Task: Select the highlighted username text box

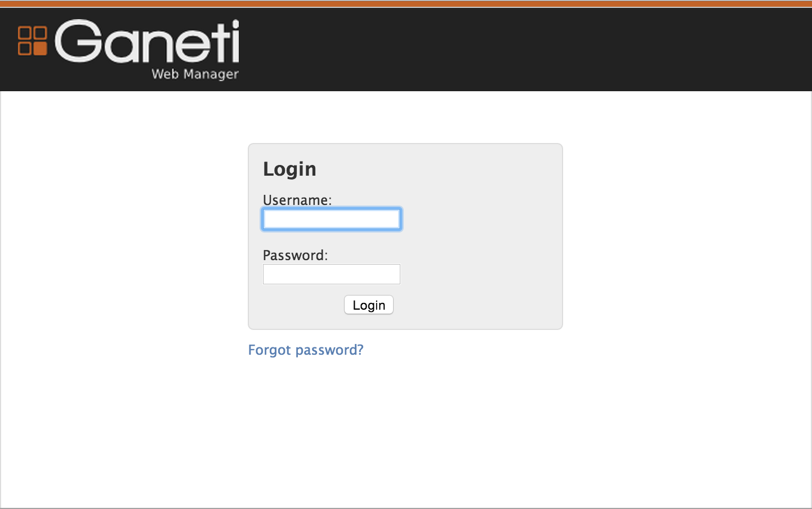Action: [331, 218]
